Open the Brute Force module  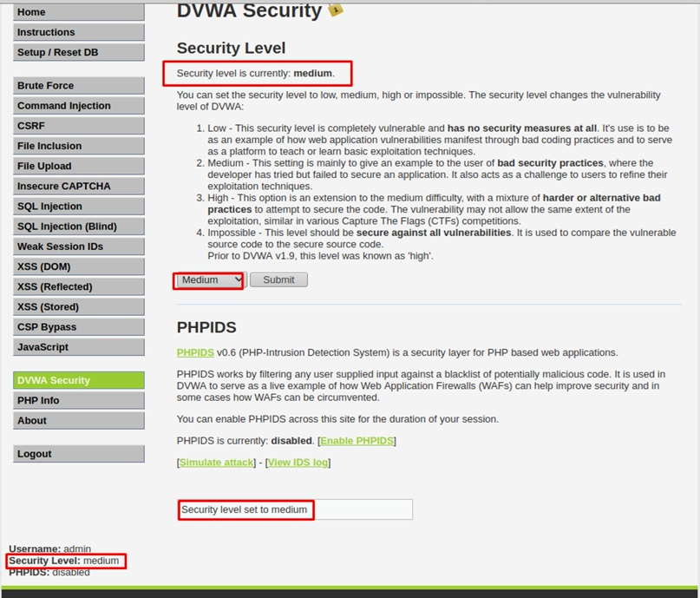[79, 85]
